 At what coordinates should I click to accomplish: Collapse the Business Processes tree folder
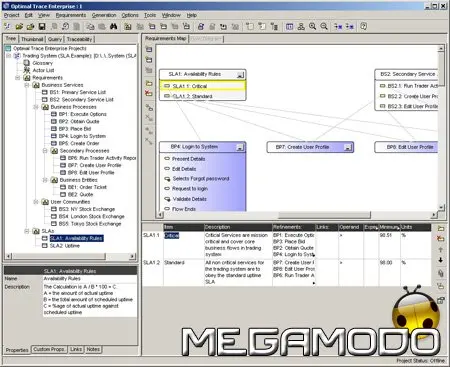(36, 107)
